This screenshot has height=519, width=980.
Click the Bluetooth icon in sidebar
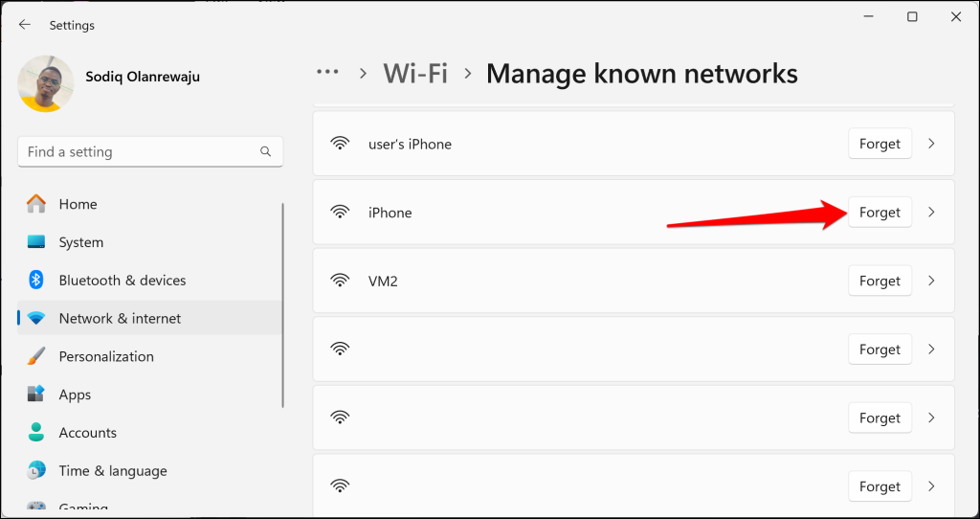pyautogui.click(x=36, y=280)
